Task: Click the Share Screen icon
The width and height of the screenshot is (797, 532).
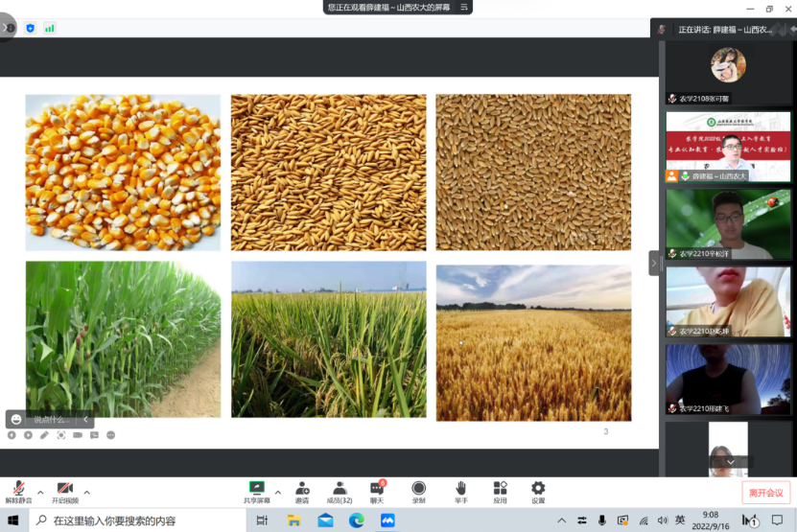Action: click(x=256, y=490)
